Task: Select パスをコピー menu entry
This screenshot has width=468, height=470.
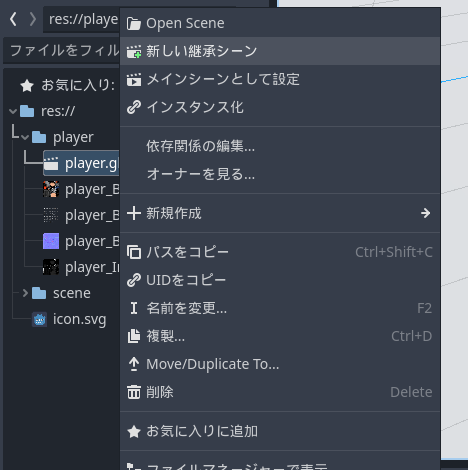Action: click(x=280, y=252)
